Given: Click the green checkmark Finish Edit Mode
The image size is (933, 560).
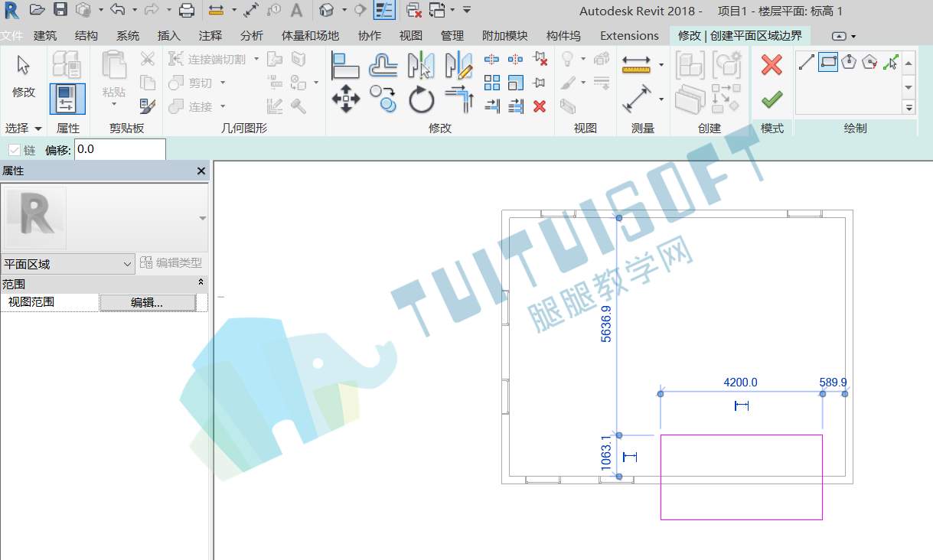Looking at the screenshot, I should tap(772, 99).
